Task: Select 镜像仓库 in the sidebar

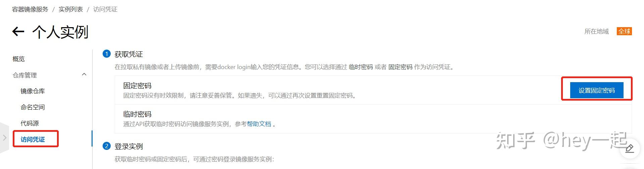Action: pos(33,91)
